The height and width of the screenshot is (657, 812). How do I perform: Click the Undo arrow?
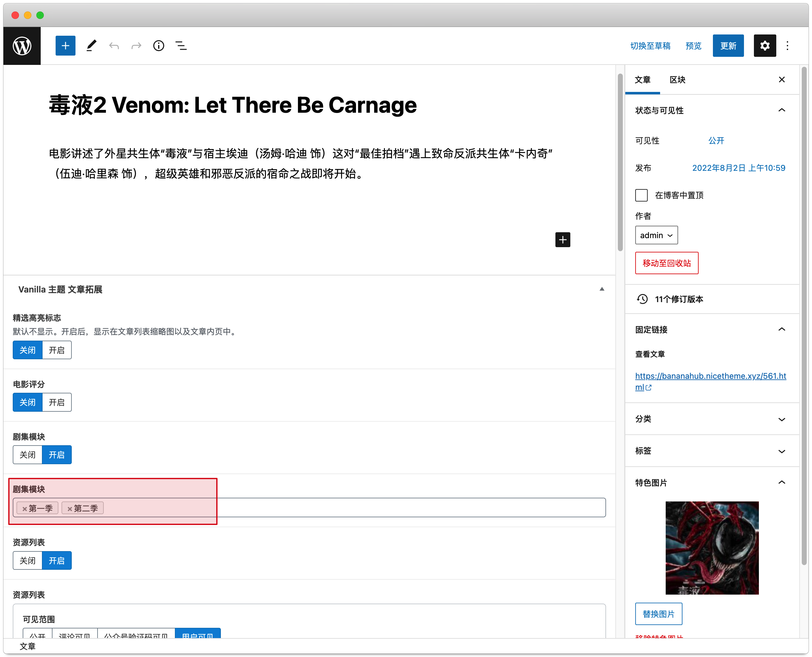click(114, 46)
